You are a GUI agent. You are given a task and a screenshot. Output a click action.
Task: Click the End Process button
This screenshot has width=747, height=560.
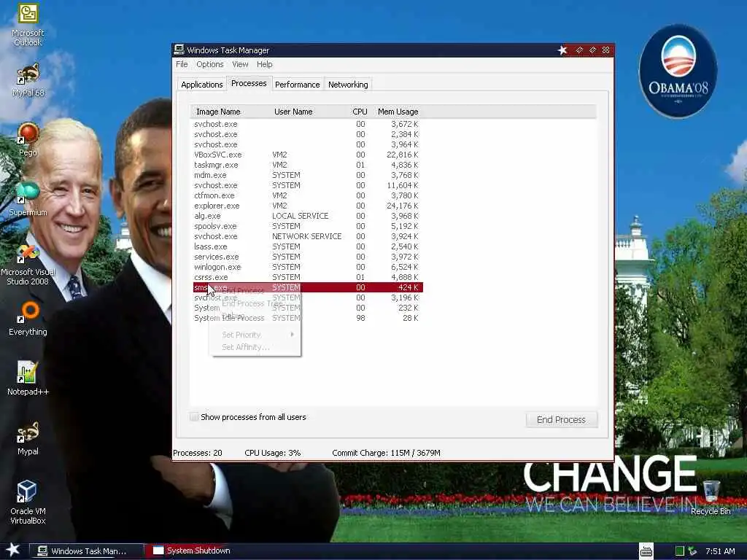coord(561,419)
